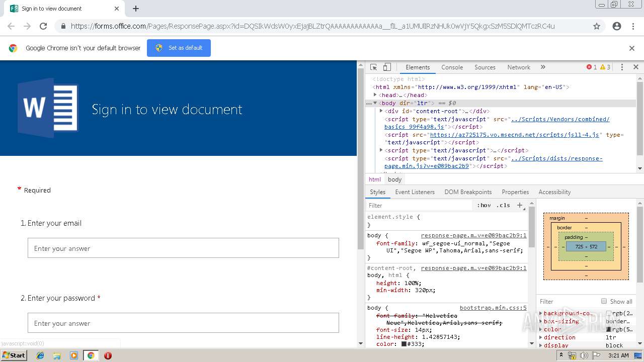Click the red error count indicator
Viewport: 644px width, 362px height.
(x=592, y=67)
